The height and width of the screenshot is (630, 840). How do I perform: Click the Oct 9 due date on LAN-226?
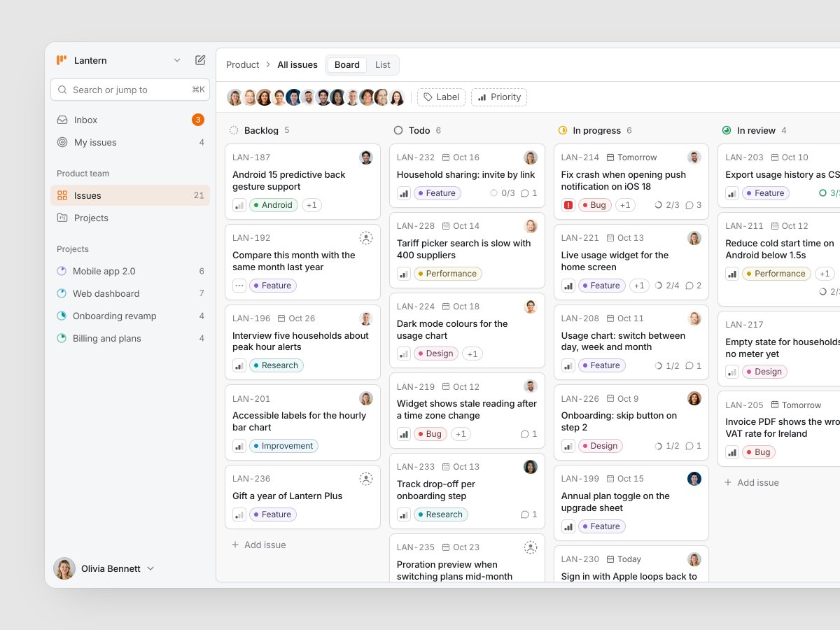coord(622,399)
